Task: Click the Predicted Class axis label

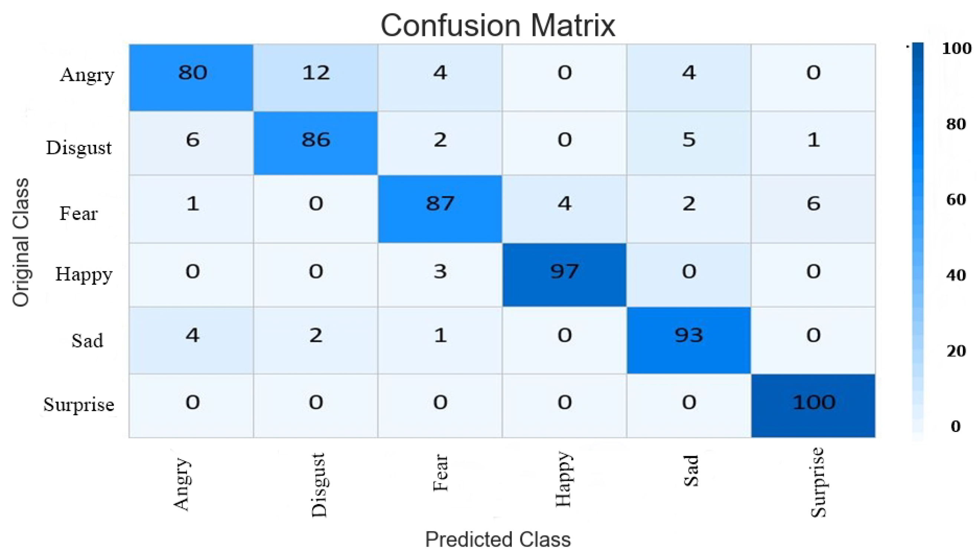Action: pyautogui.click(x=497, y=539)
